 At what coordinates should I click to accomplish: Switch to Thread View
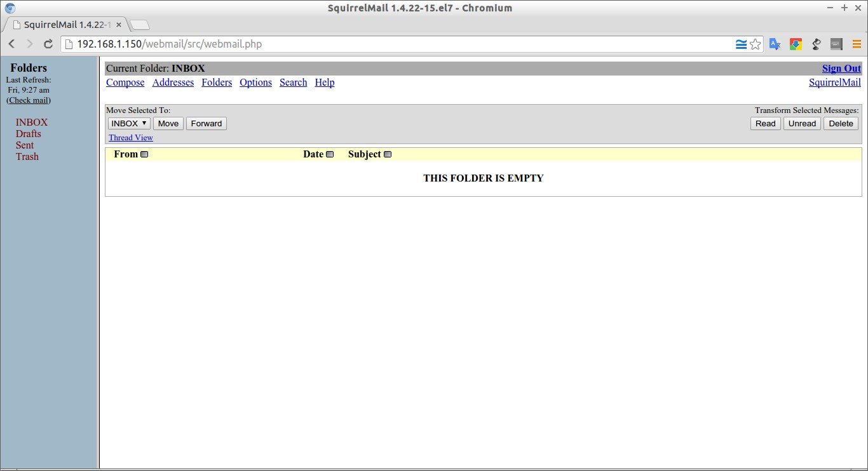point(131,138)
